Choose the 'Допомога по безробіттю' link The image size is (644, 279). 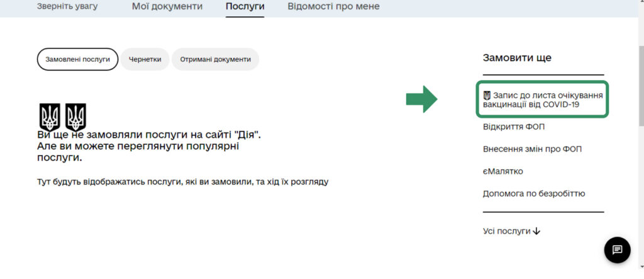pos(533,193)
